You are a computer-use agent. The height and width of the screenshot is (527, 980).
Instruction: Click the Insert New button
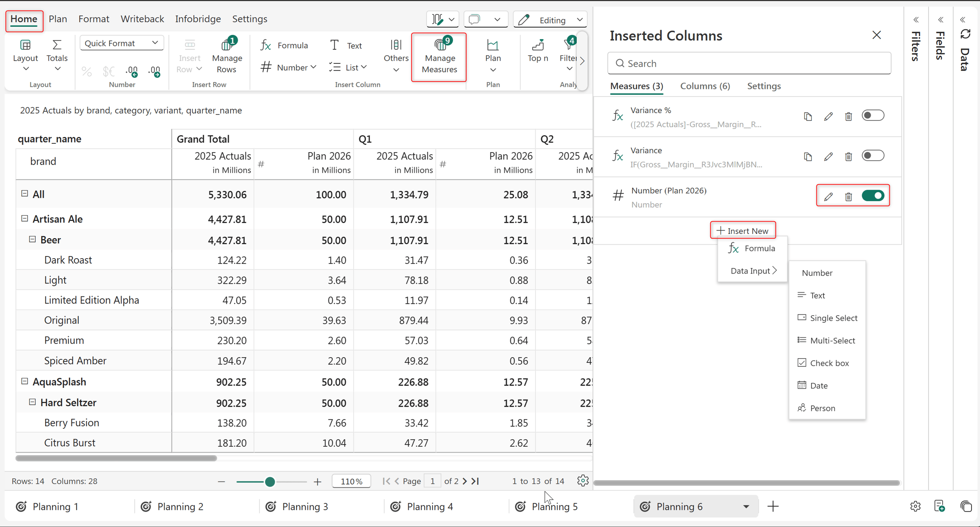743,231
